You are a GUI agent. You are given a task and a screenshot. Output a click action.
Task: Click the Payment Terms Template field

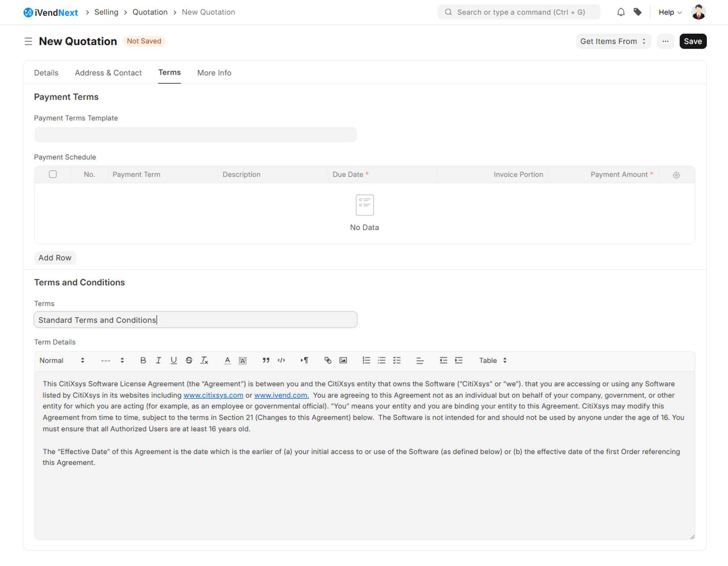pyautogui.click(x=195, y=135)
